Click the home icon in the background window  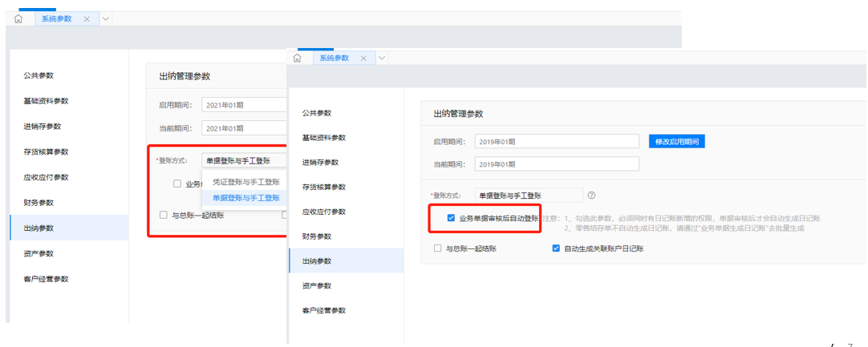[18, 18]
